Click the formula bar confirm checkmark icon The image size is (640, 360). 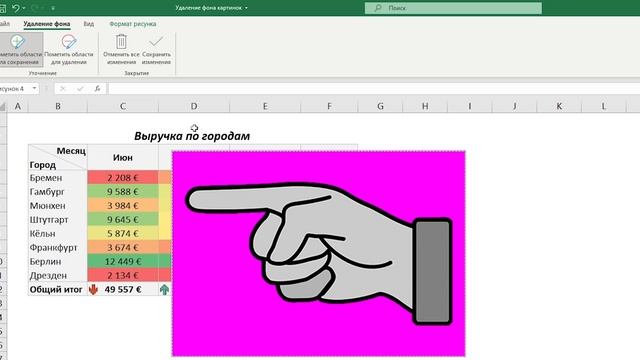pos(80,88)
